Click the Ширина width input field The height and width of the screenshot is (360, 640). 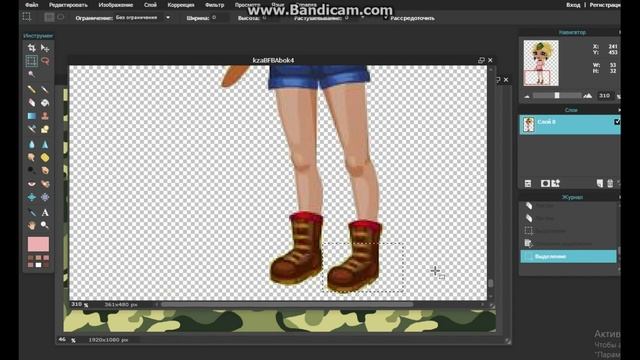point(220,18)
